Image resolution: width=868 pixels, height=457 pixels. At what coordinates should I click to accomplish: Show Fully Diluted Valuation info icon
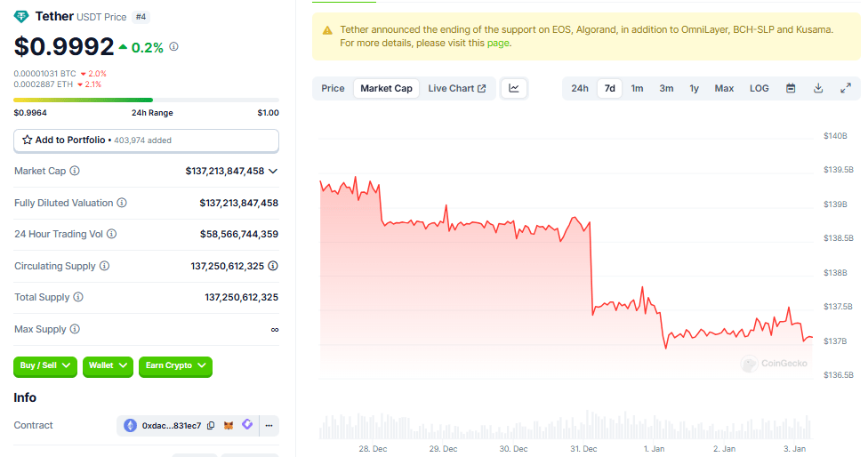(122, 203)
